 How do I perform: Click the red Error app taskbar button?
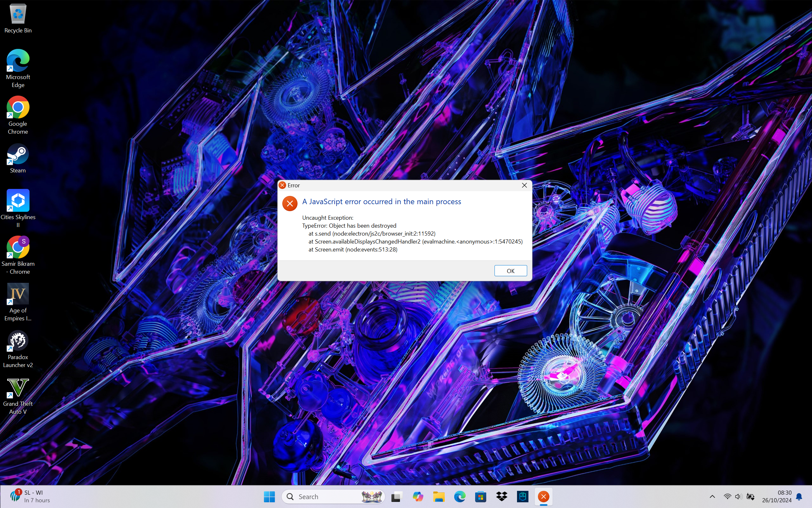click(x=544, y=497)
